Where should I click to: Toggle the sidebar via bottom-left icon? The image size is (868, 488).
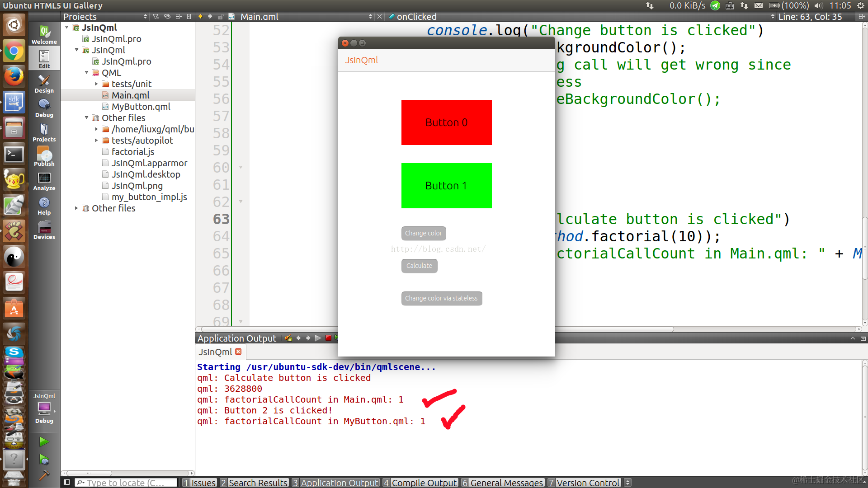pyautogui.click(x=67, y=482)
